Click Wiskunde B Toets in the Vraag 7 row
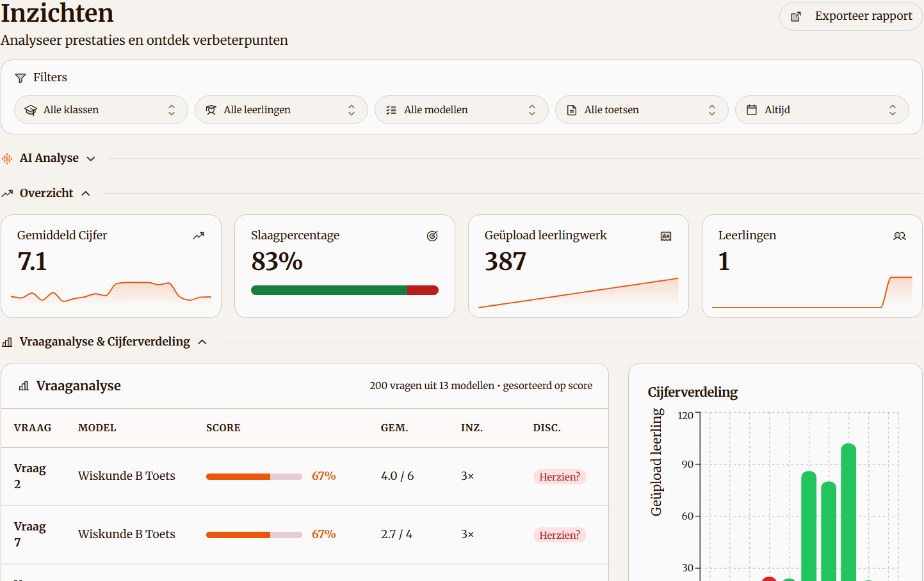The height and width of the screenshot is (581, 924). (127, 534)
